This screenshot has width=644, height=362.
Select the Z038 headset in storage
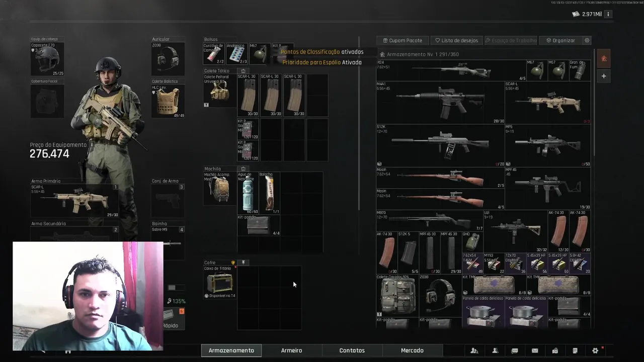tap(440, 295)
